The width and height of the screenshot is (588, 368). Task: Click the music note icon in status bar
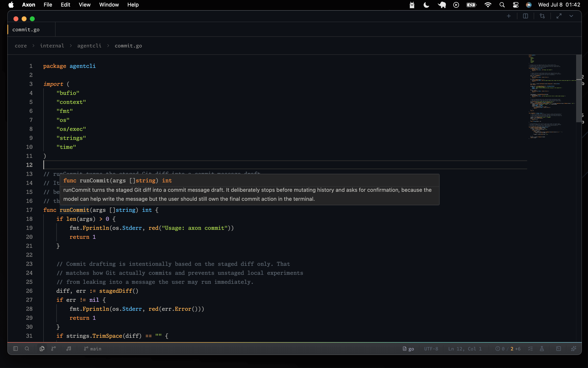click(69, 349)
